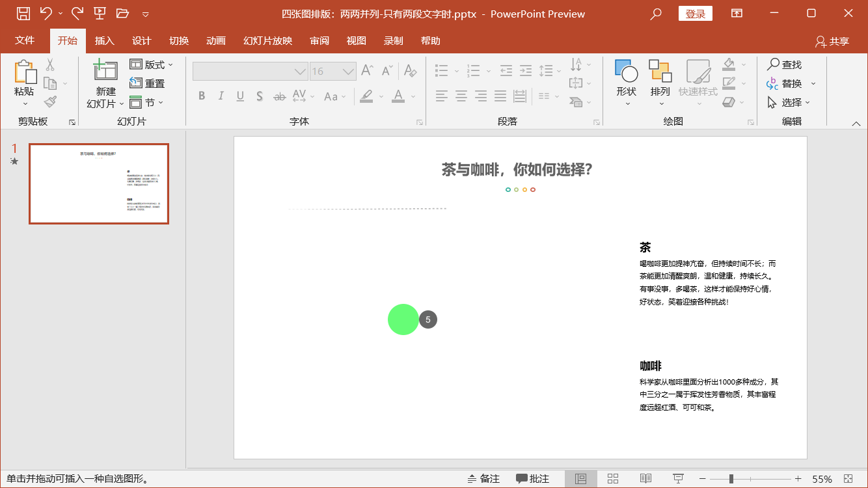The height and width of the screenshot is (488, 868).
Task: Click the 查找 find button
Action: click(784, 64)
